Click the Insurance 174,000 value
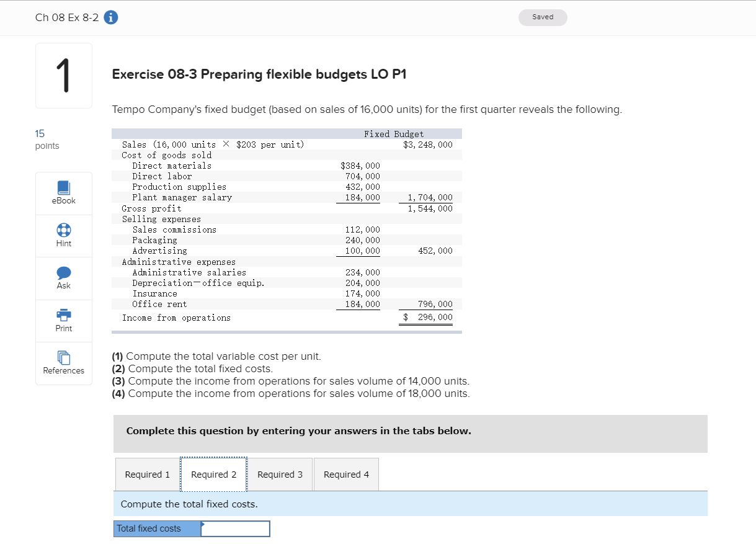The image size is (756, 544). coord(363,293)
